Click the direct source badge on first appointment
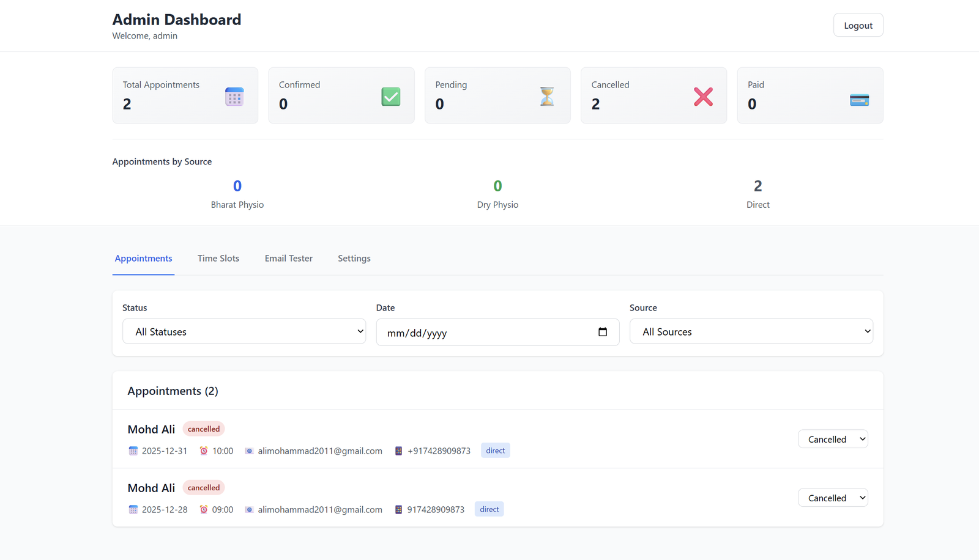 click(495, 450)
